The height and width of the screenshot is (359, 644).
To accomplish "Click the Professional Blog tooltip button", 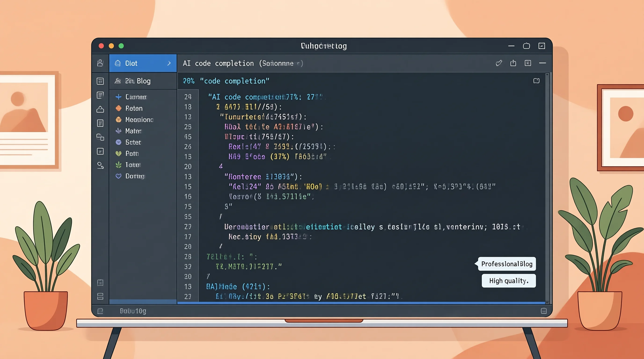I will [x=507, y=264].
